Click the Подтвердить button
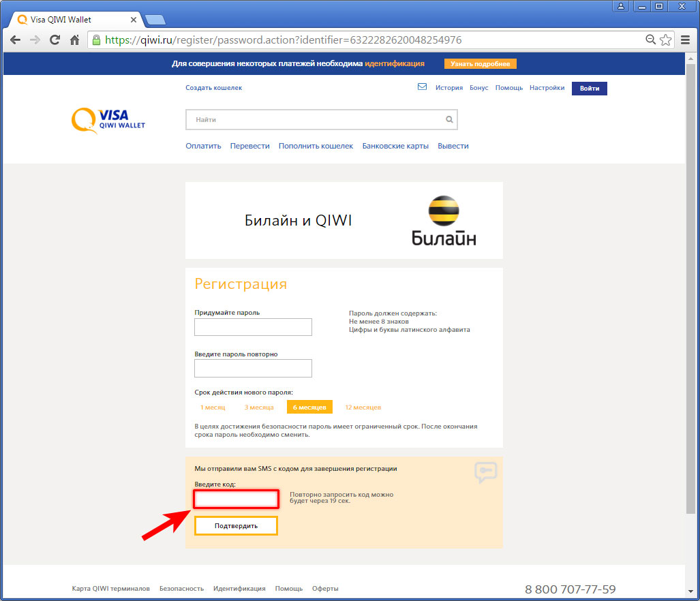 tap(236, 525)
